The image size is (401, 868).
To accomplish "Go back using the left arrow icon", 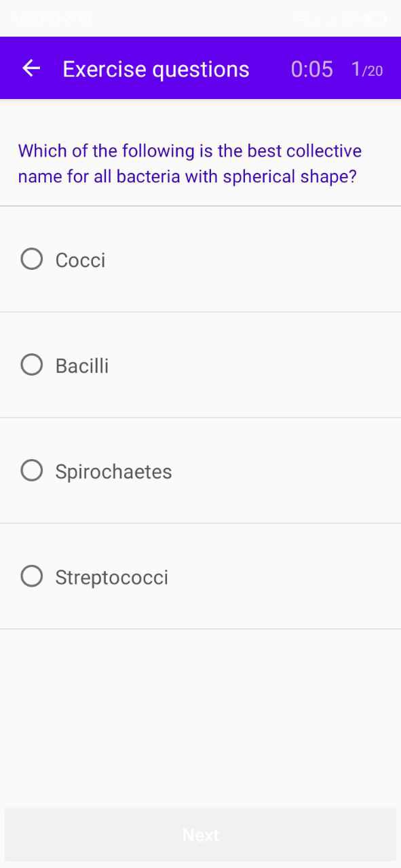I will point(31,68).
